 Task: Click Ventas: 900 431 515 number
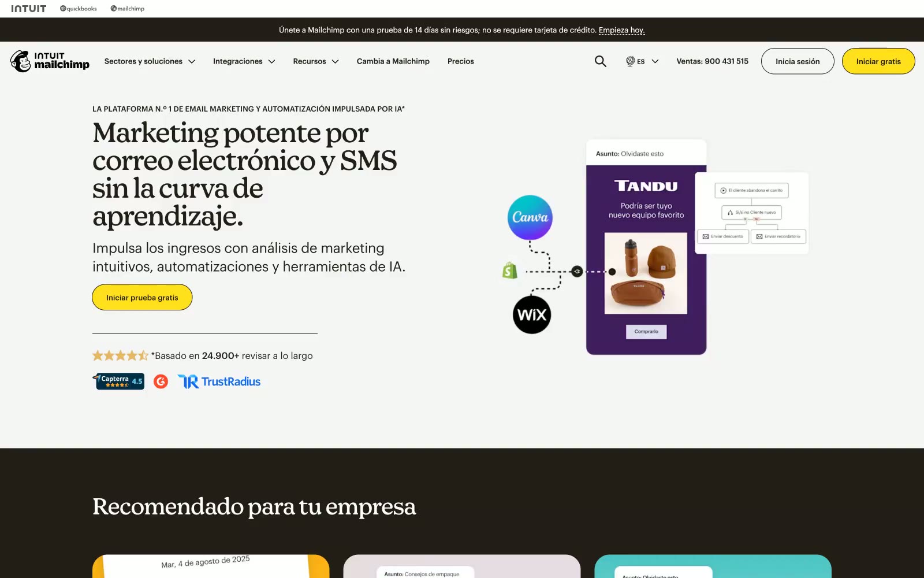tap(713, 61)
